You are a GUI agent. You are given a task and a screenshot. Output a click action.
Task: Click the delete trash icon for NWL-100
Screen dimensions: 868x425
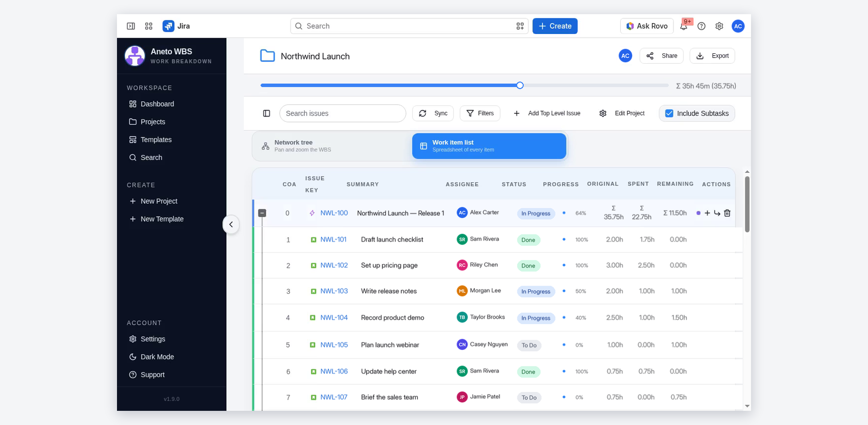727,213
